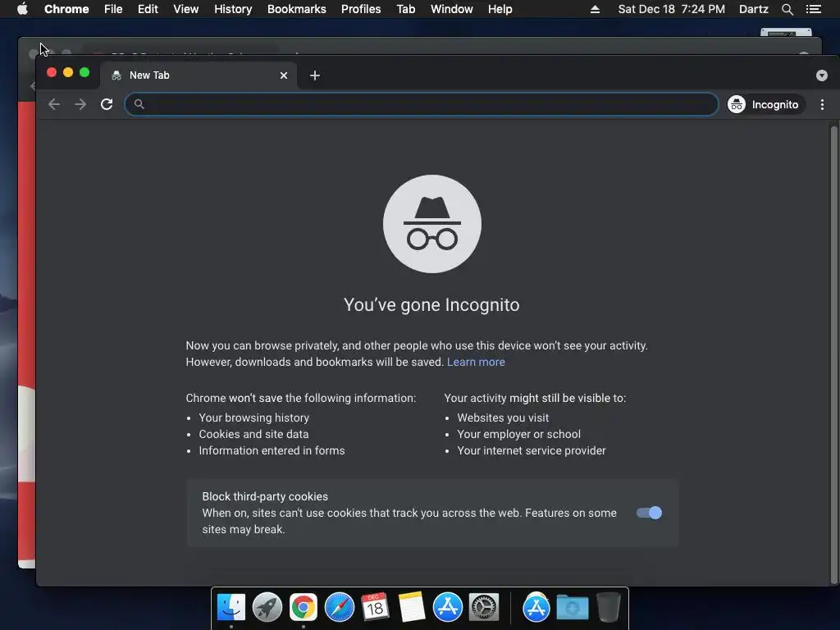Open Finder from the Dock
The width and height of the screenshot is (840, 630).
[231, 607]
